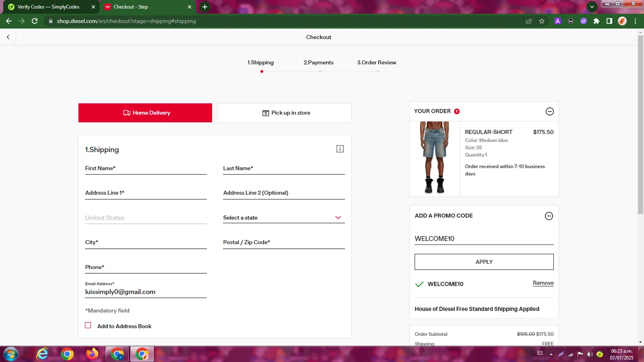Viewport: 644px width, 362px height.
Task: Collapse the Add a Promo Code section
Action: coord(549,216)
